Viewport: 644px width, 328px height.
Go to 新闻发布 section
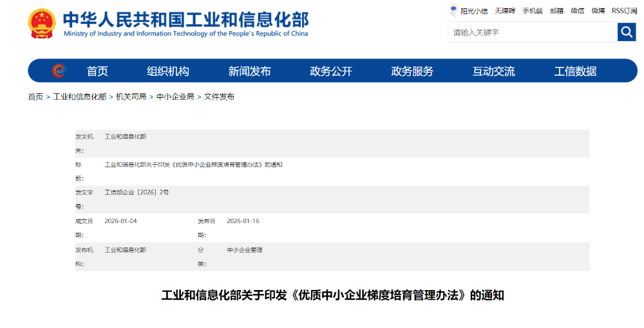(x=249, y=71)
